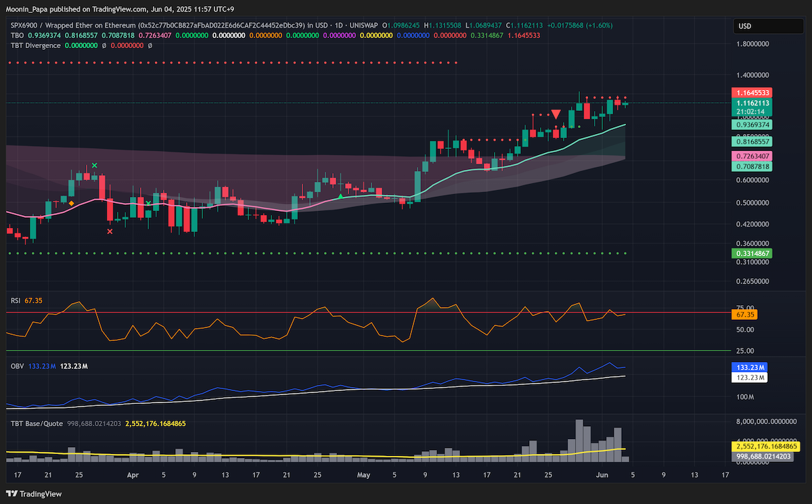Screen dimensions: 812x504
Task: Select the TBT Divergence indicator legend
Action: click(x=35, y=46)
